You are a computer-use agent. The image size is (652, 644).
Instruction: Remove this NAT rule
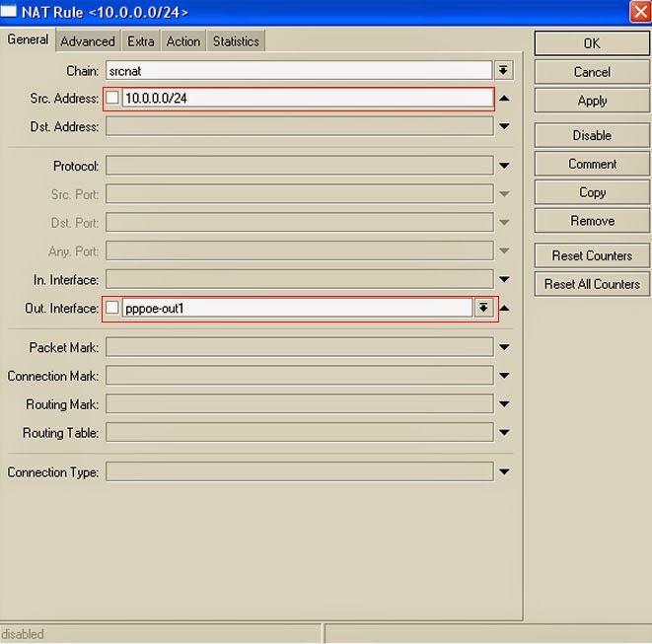(x=592, y=221)
